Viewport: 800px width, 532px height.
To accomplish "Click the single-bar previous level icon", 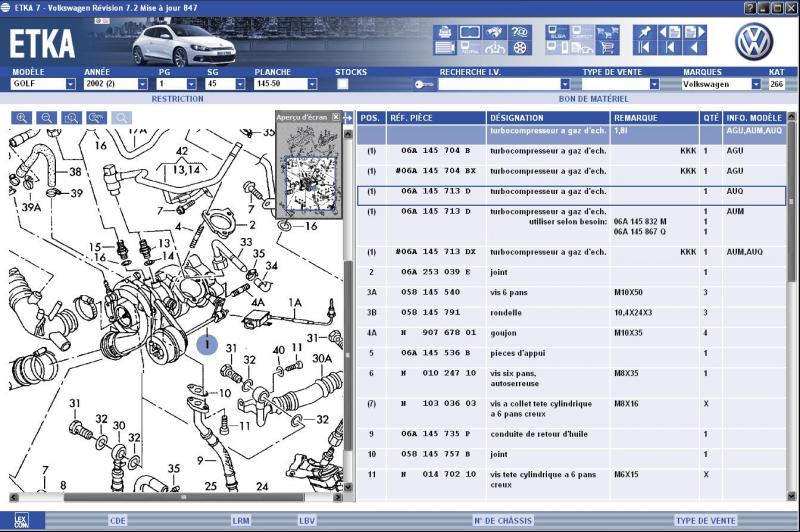I will (669, 48).
